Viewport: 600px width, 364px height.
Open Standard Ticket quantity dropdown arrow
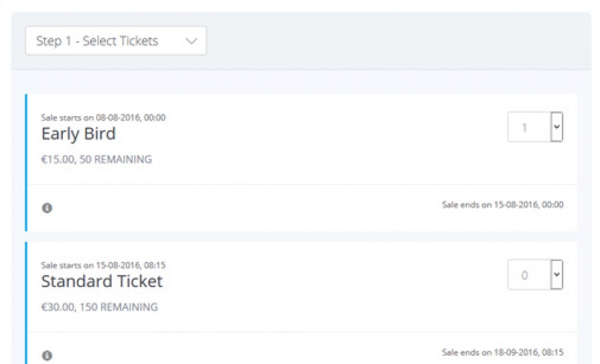(x=556, y=275)
